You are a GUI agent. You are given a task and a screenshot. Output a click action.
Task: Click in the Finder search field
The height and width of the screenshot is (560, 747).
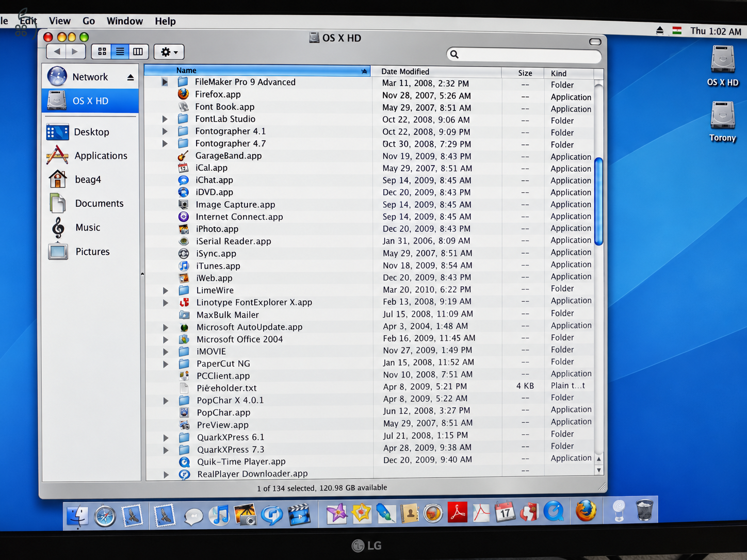point(524,54)
